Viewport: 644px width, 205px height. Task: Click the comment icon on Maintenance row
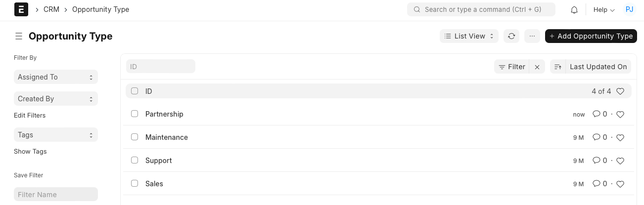click(x=596, y=137)
